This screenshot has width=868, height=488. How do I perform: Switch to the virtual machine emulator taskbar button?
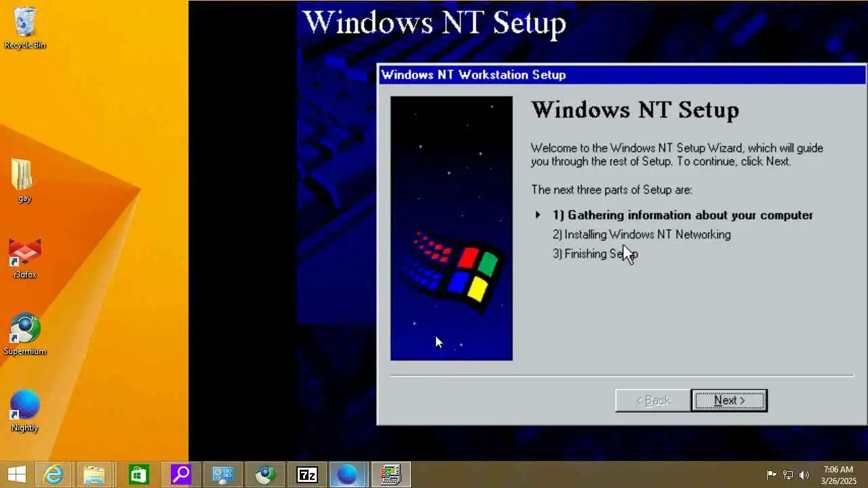391,474
